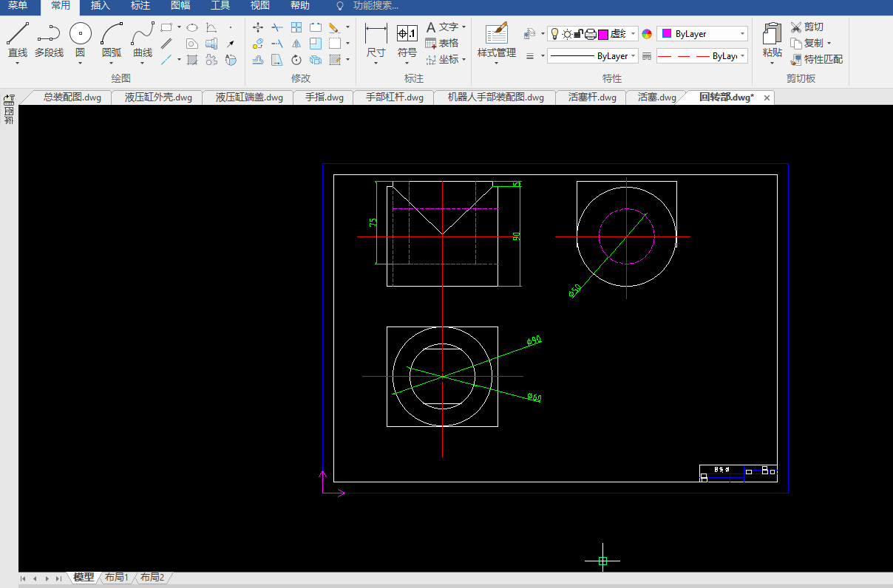Click the Mirror tool icon
This screenshot has width=893, height=588.
tap(296, 44)
